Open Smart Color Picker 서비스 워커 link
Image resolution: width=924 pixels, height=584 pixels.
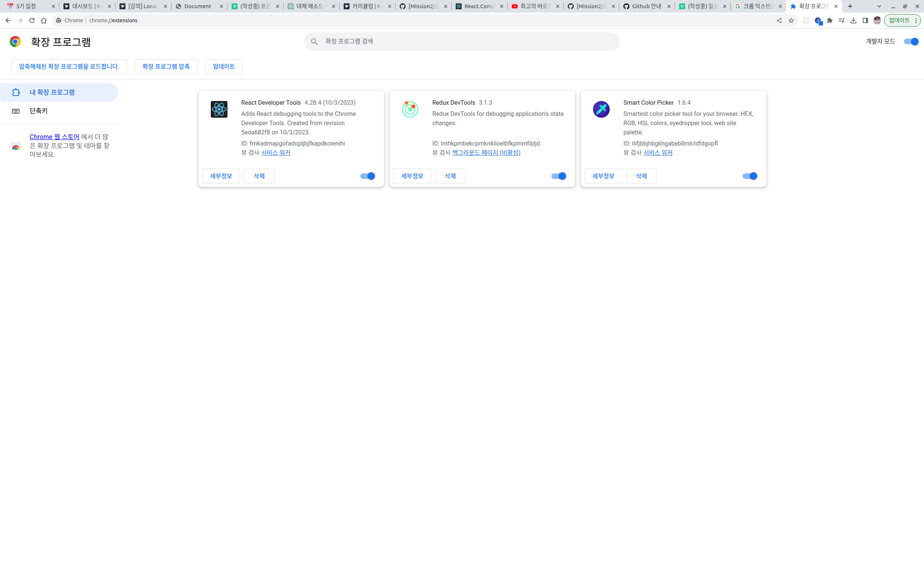(x=658, y=153)
